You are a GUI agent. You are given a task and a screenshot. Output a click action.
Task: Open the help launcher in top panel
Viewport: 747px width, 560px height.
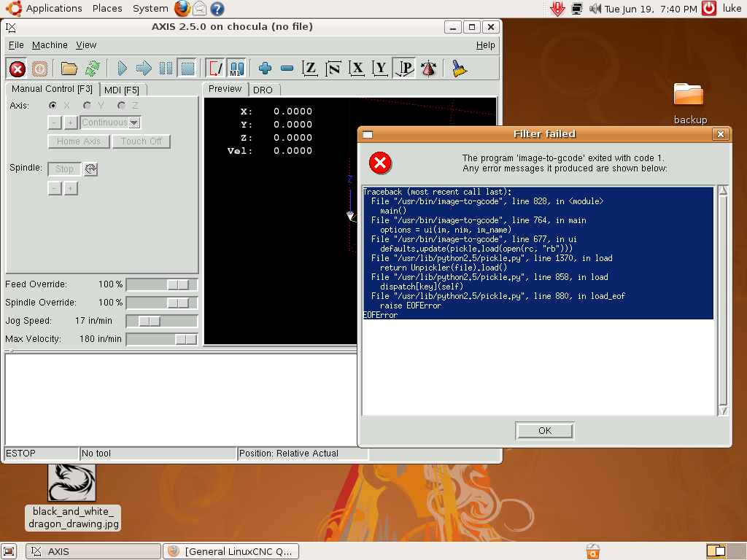(x=217, y=8)
